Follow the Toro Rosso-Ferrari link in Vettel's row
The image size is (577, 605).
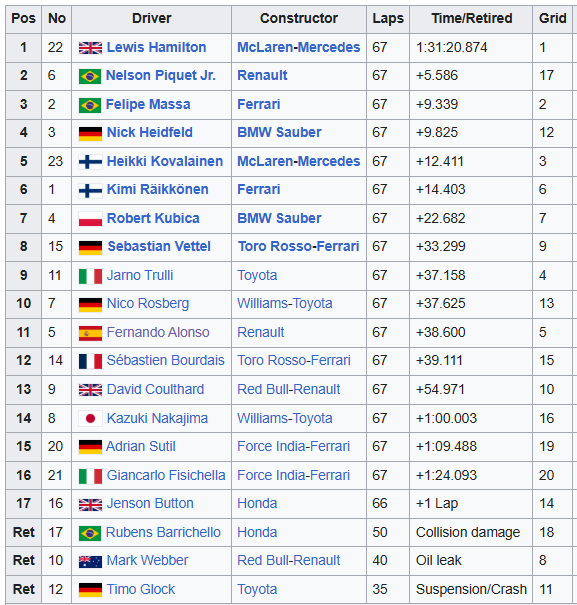299,246
